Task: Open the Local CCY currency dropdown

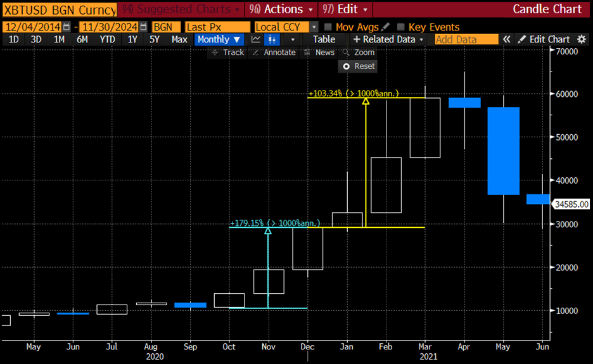Action: (x=314, y=27)
